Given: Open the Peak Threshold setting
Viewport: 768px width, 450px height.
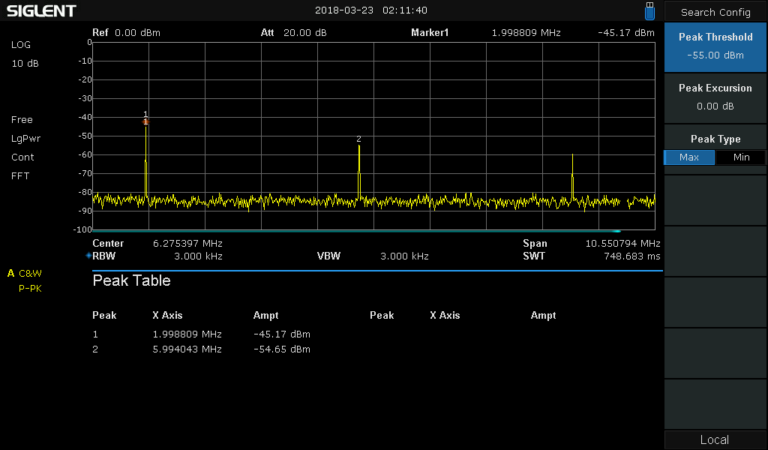Looking at the screenshot, I should (715, 46).
